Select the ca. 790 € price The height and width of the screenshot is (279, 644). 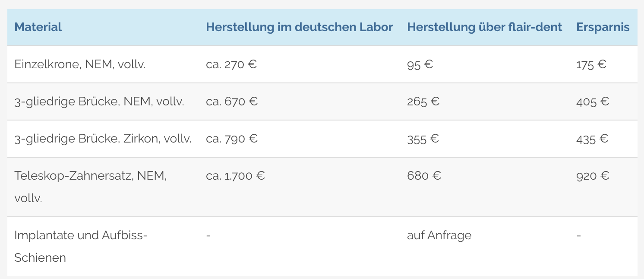click(232, 139)
